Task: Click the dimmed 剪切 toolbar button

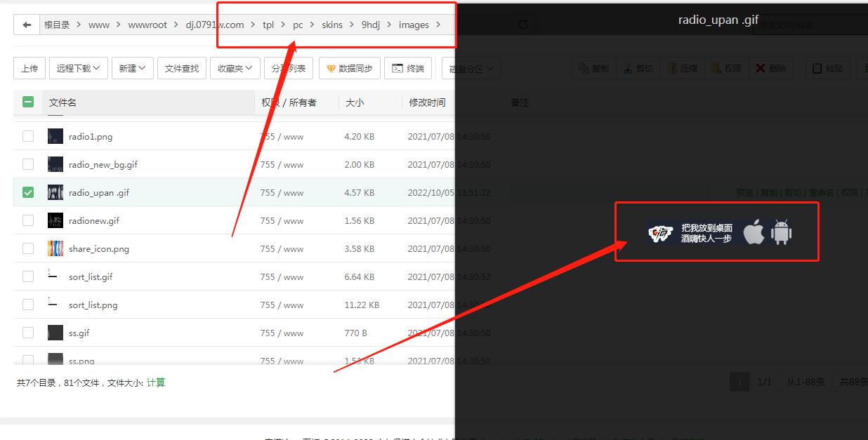Action: pos(637,68)
